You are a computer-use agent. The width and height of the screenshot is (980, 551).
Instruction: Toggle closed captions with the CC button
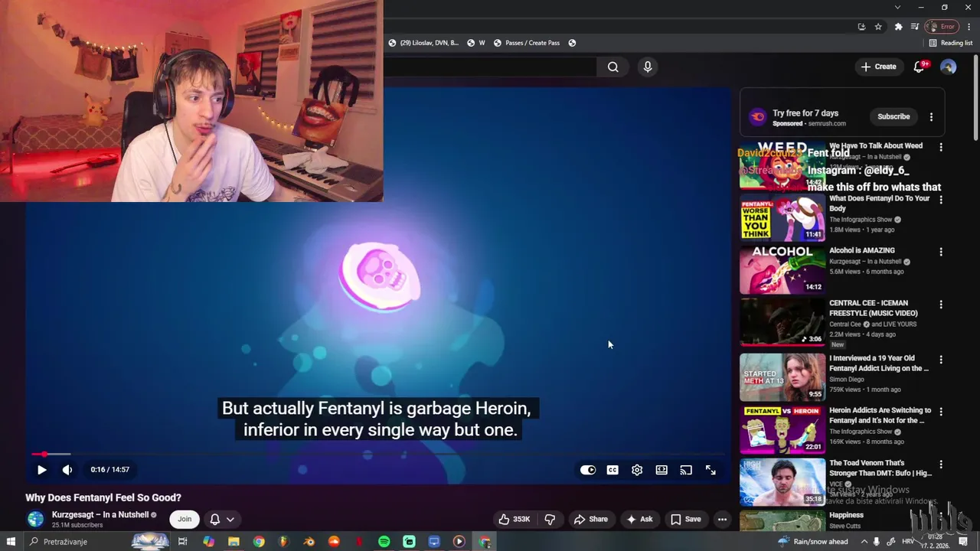click(612, 470)
